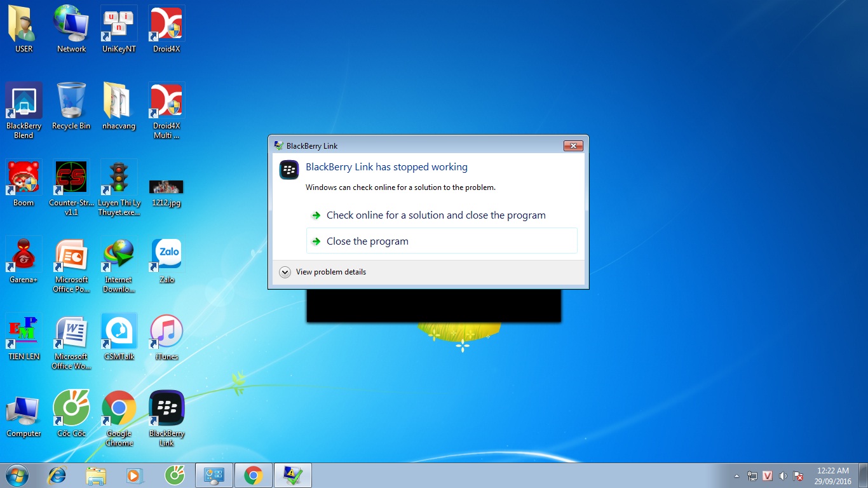Show hidden system tray icons
Screen dimensions: 868x488
[x=737, y=476]
